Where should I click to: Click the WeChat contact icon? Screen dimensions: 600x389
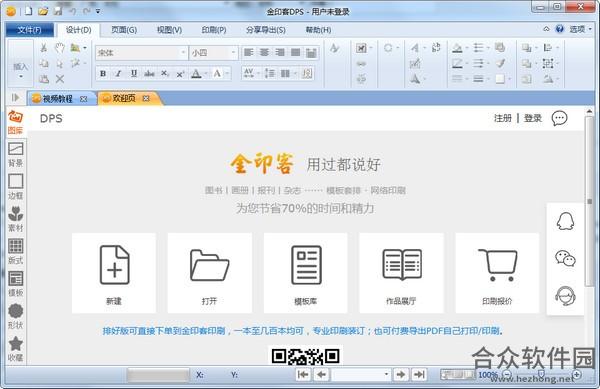[565, 258]
